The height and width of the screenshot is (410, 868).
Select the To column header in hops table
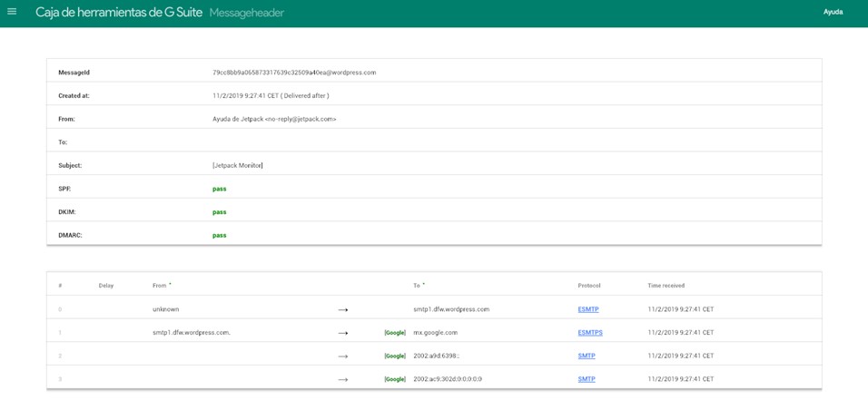(x=416, y=286)
